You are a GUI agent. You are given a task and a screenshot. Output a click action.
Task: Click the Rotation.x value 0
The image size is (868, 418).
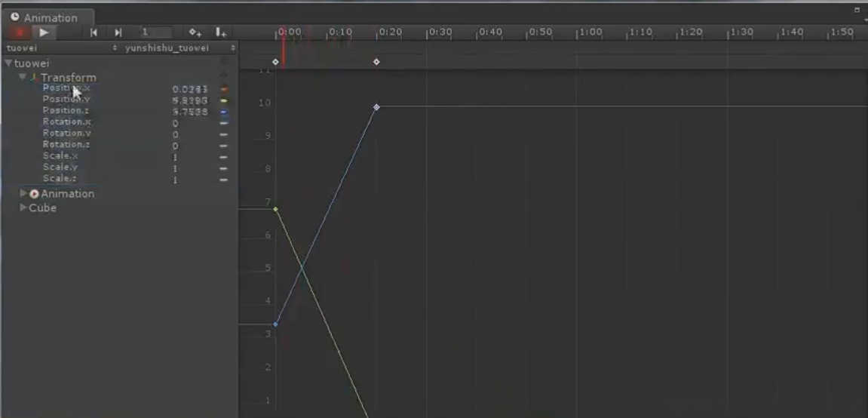click(176, 124)
